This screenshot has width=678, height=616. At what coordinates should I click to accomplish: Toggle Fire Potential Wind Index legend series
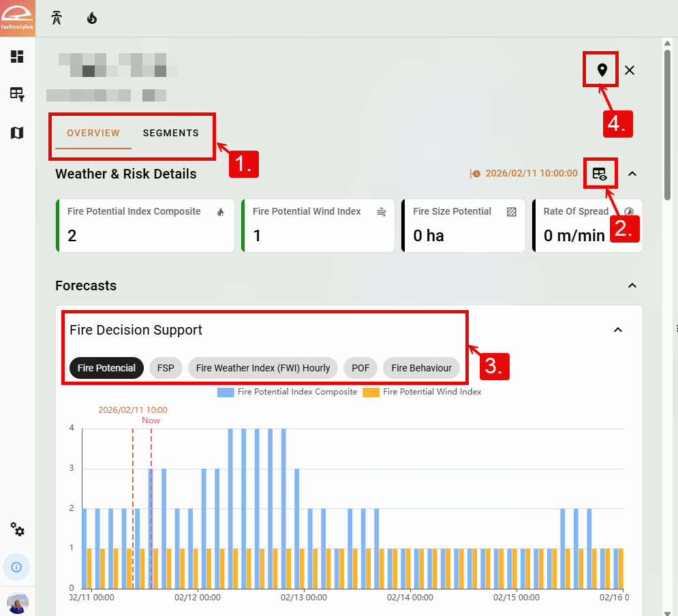coord(422,392)
